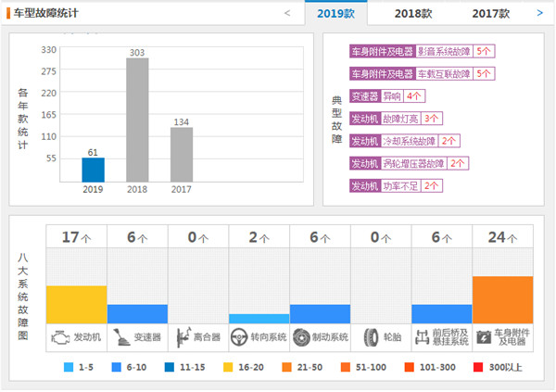Click the 发动机 system label

pyautogui.click(x=87, y=337)
